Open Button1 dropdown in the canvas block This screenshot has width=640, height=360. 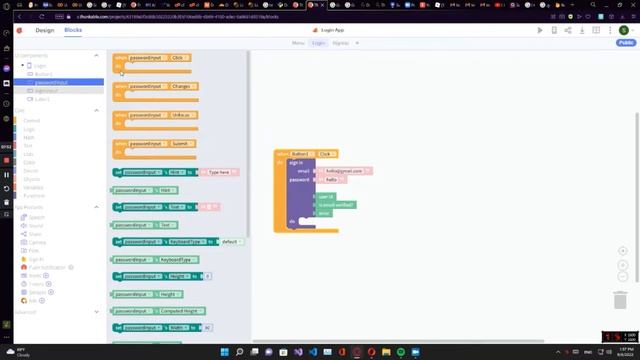click(x=302, y=154)
